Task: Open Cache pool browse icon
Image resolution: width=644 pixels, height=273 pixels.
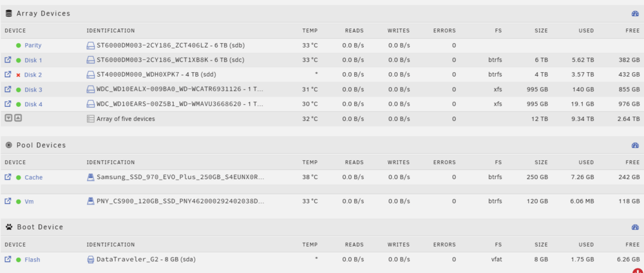Action: tap(8, 177)
